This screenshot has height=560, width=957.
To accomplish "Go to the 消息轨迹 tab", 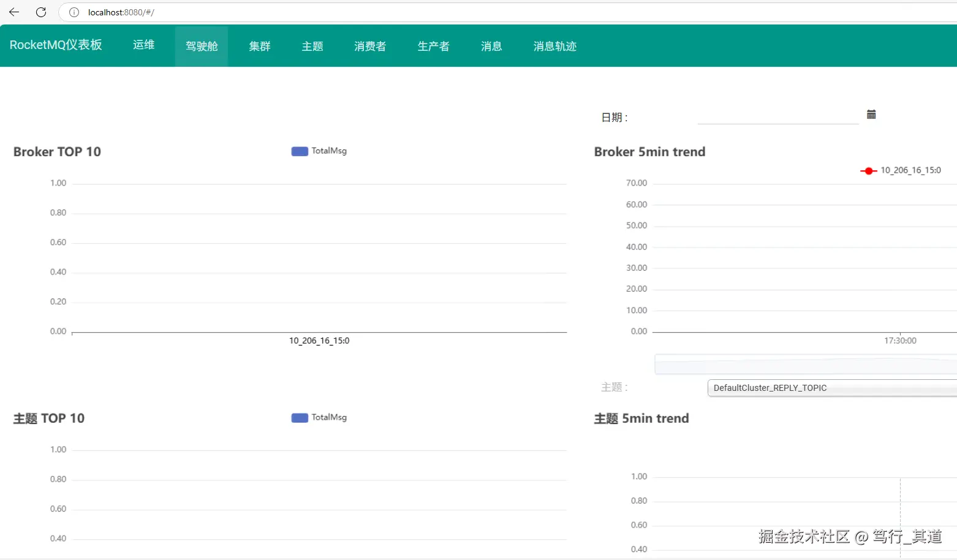I will tap(555, 47).
